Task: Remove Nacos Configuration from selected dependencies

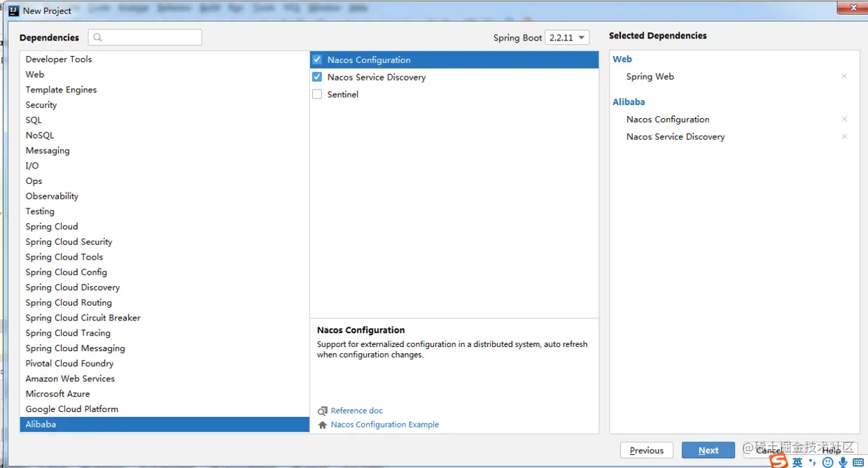Action: point(844,119)
